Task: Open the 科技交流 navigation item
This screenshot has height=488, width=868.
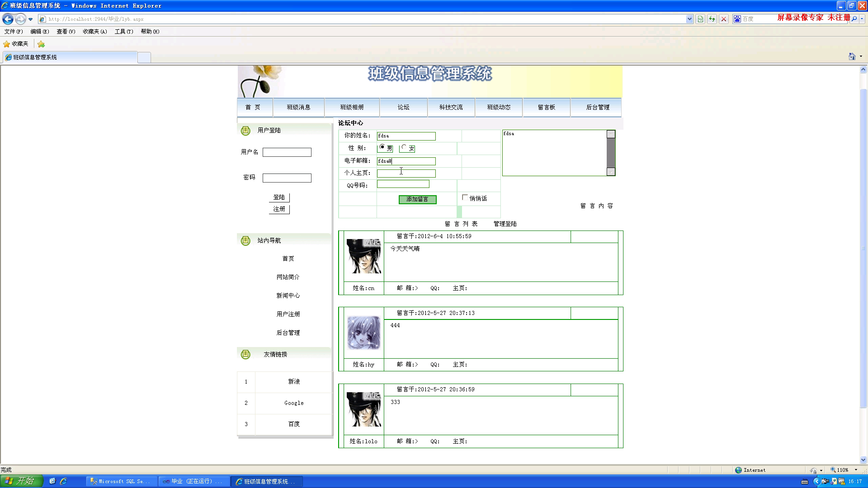Action: tap(451, 108)
